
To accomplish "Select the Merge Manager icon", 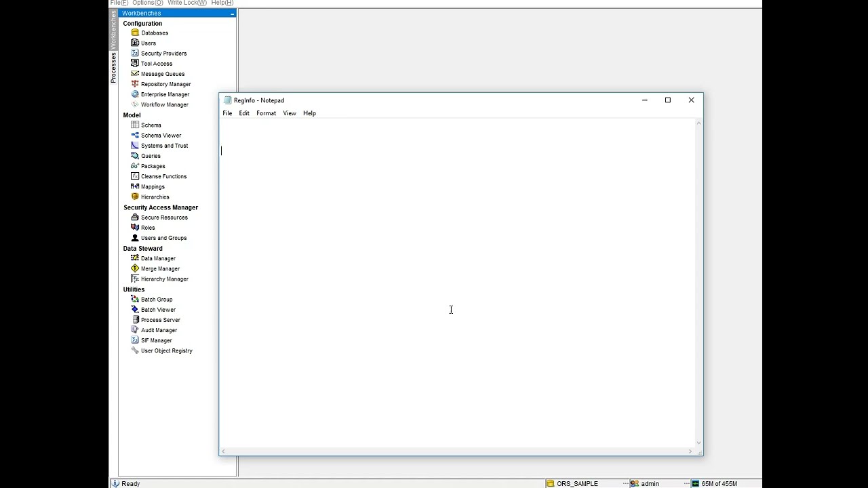I will pos(135,268).
